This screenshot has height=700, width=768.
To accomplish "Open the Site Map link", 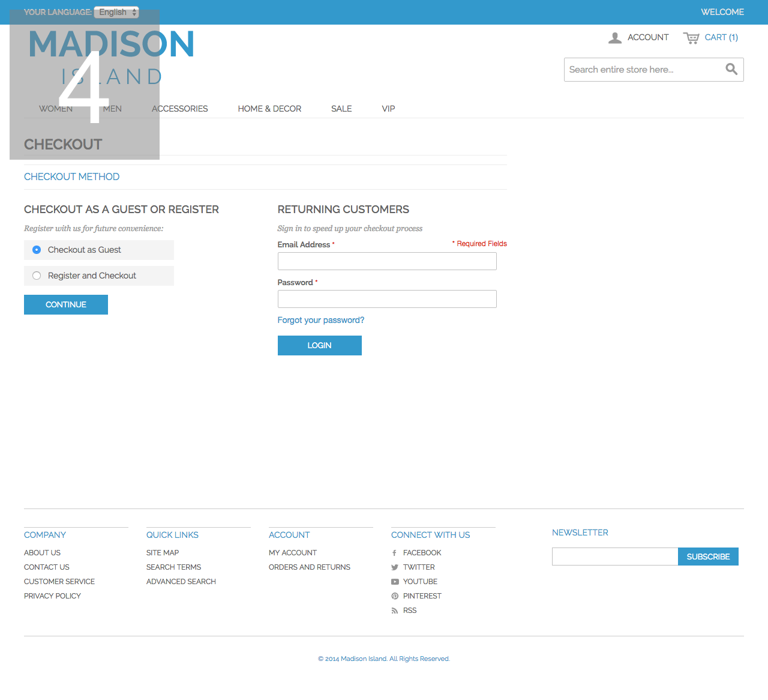I will click(163, 553).
